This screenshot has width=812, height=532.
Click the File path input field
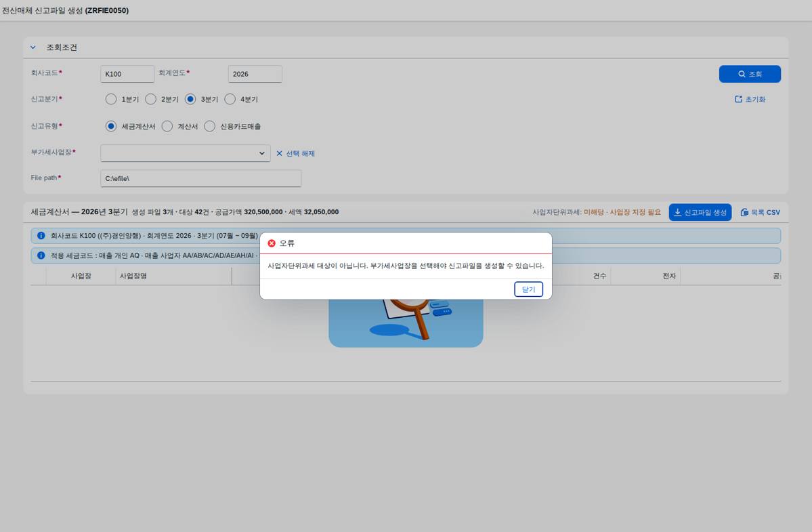[x=201, y=178]
